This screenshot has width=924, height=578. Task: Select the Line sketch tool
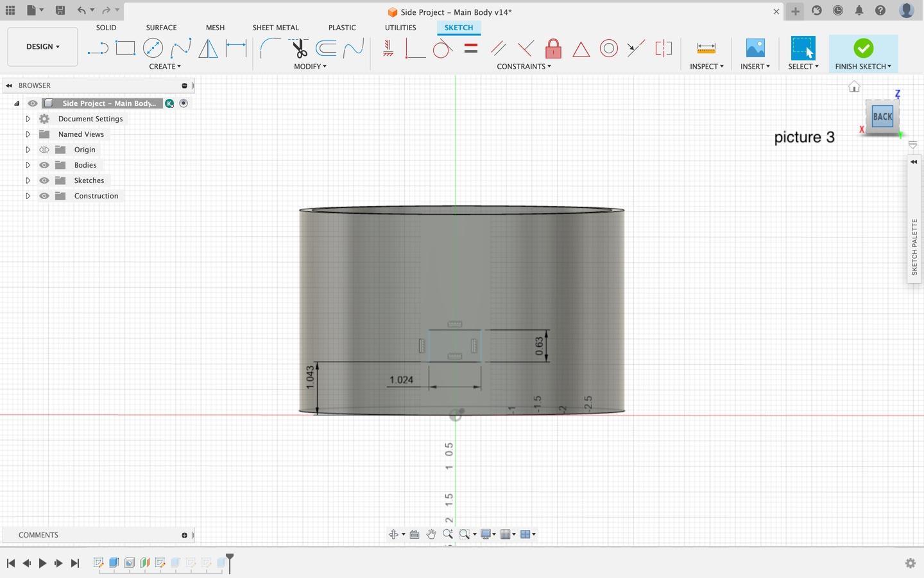(98, 48)
